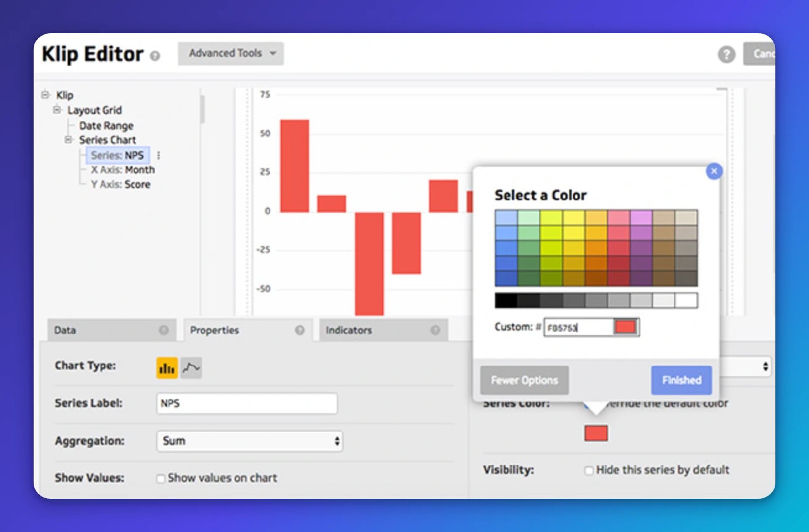Screen dimensions: 809x532
Task: Select Date Range in the tree
Action: coord(106,126)
